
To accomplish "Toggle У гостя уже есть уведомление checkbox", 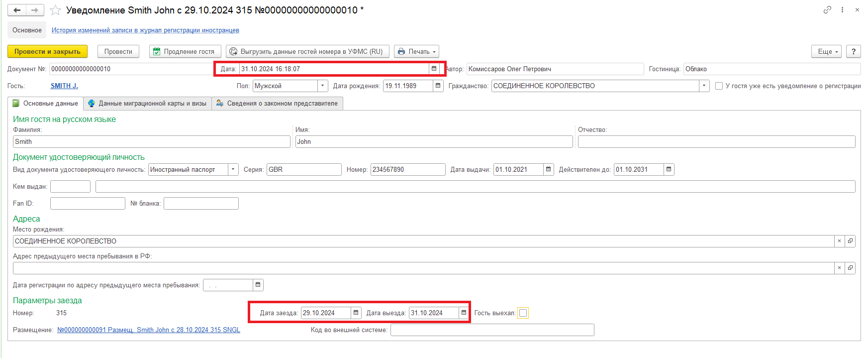I will 719,86.
